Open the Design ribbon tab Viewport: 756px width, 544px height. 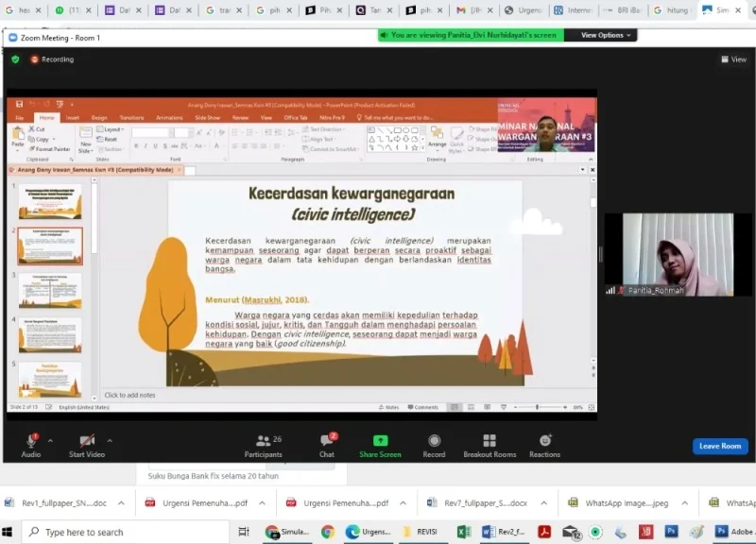[x=100, y=117]
